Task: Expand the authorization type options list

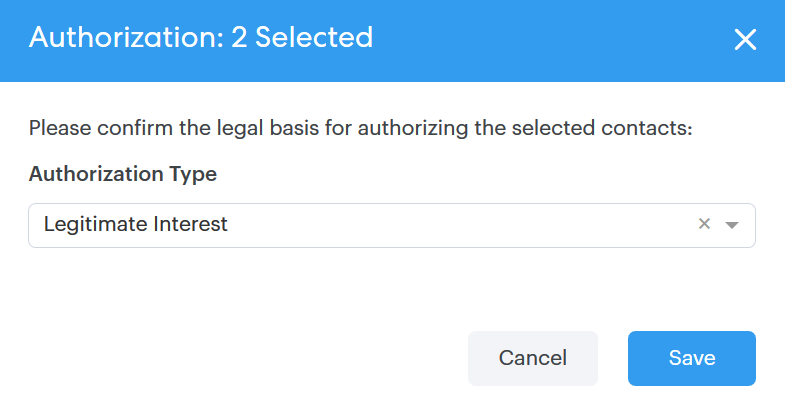Action: coord(732,226)
